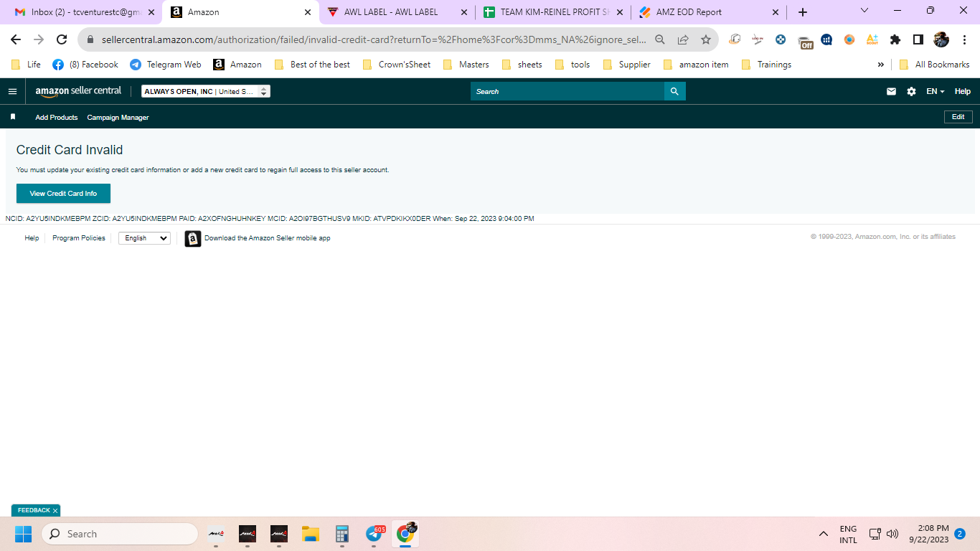Focus the Seller Central search field
The image size is (980, 551).
click(567, 91)
